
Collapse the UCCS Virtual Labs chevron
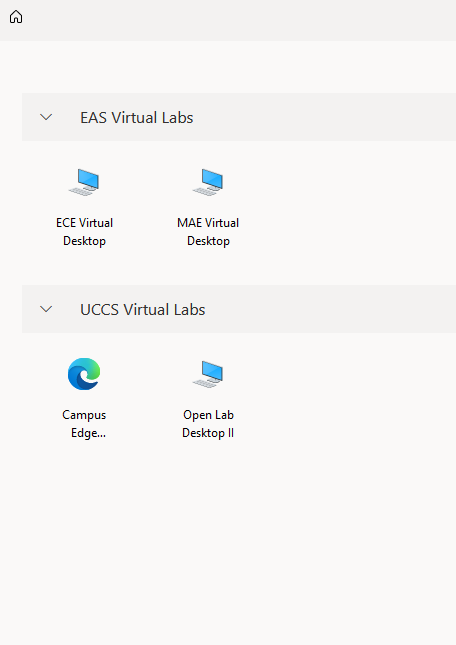(46, 309)
